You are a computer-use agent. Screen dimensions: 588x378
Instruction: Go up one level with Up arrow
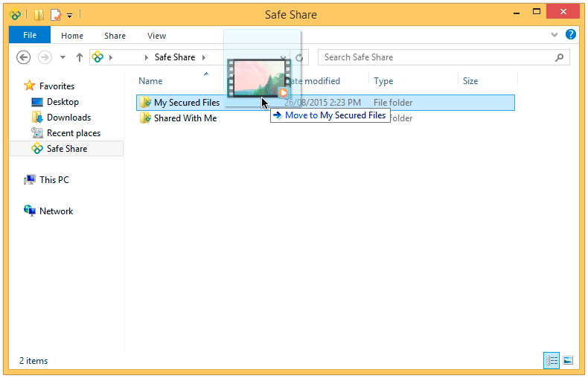80,57
